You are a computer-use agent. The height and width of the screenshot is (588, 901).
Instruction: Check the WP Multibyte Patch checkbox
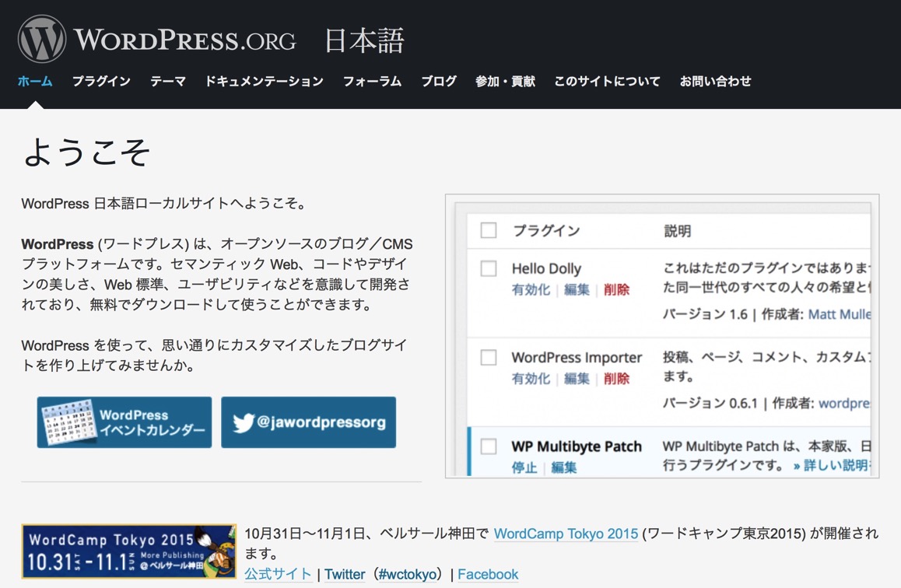(489, 446)
